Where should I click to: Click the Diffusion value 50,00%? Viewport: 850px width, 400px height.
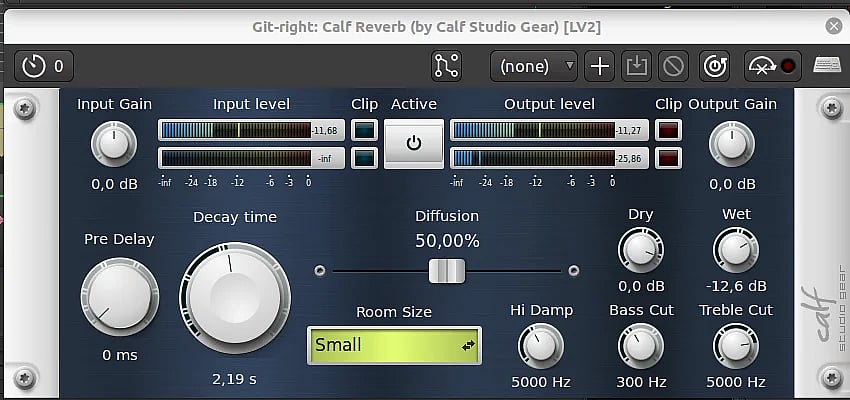point(447,241)
